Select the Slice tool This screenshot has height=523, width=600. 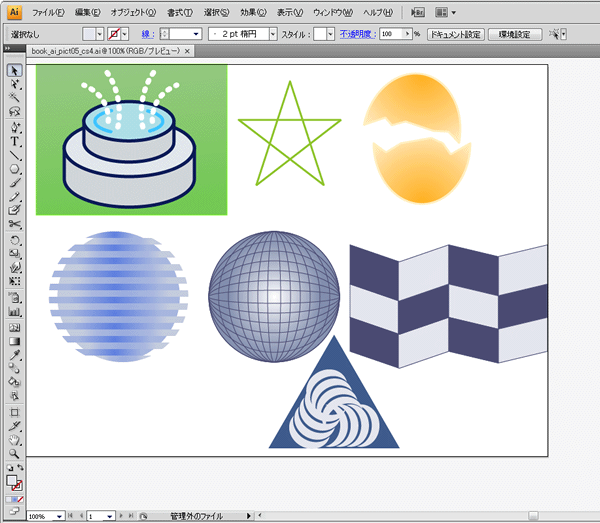15,426
